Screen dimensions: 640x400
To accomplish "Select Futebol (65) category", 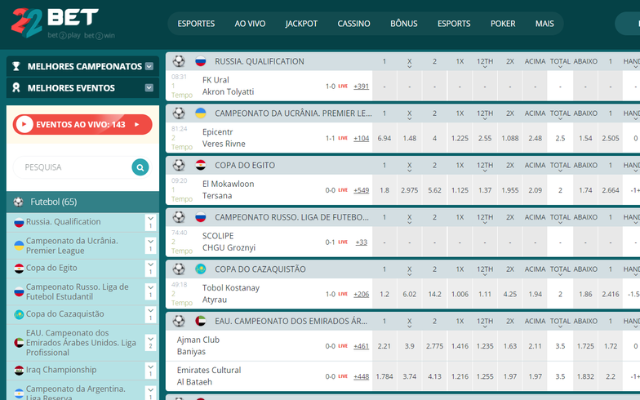I will [82, 202].
